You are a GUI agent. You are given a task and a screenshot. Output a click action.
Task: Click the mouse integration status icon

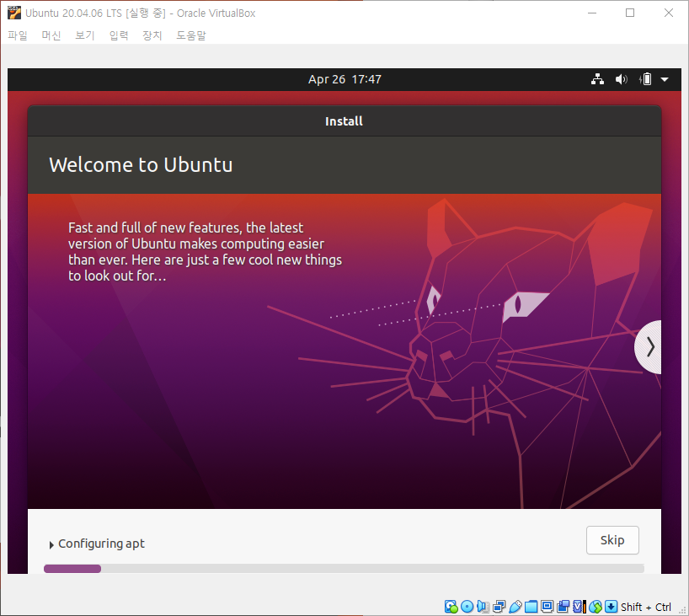596,607
